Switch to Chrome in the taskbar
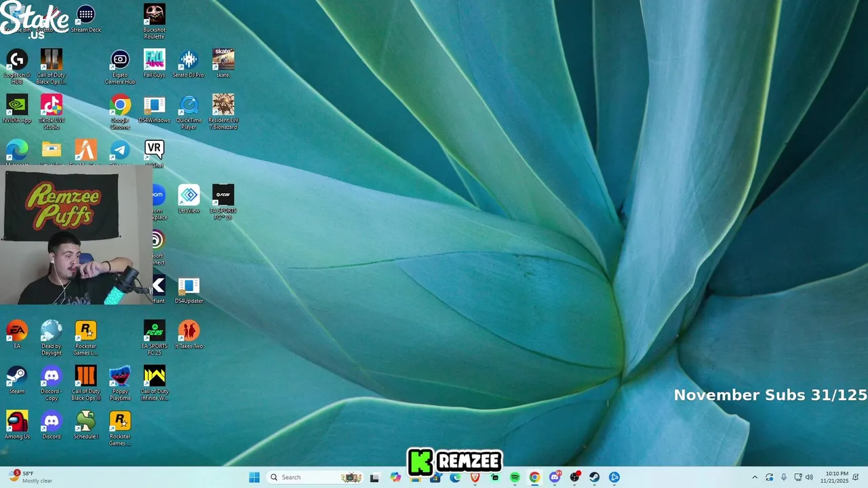Viewport: 868px width, 488px height. point(534,477)
